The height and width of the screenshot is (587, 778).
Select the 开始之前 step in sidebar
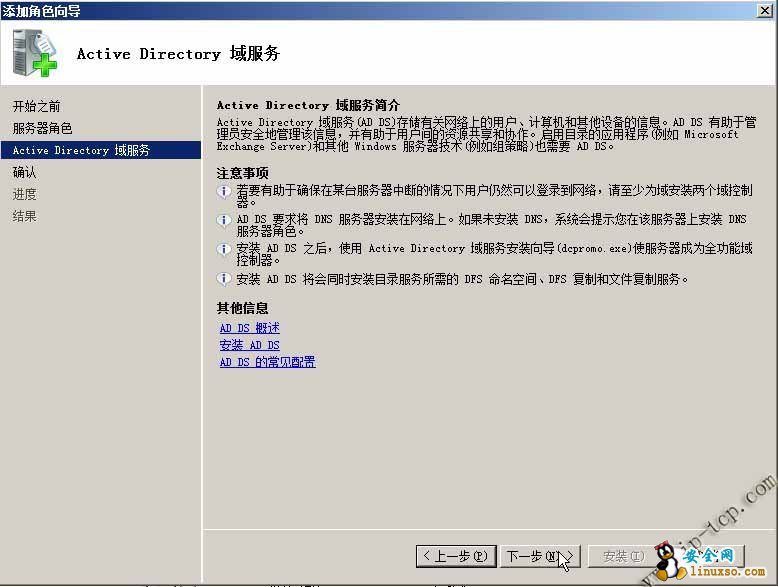(x=36, y=106)
